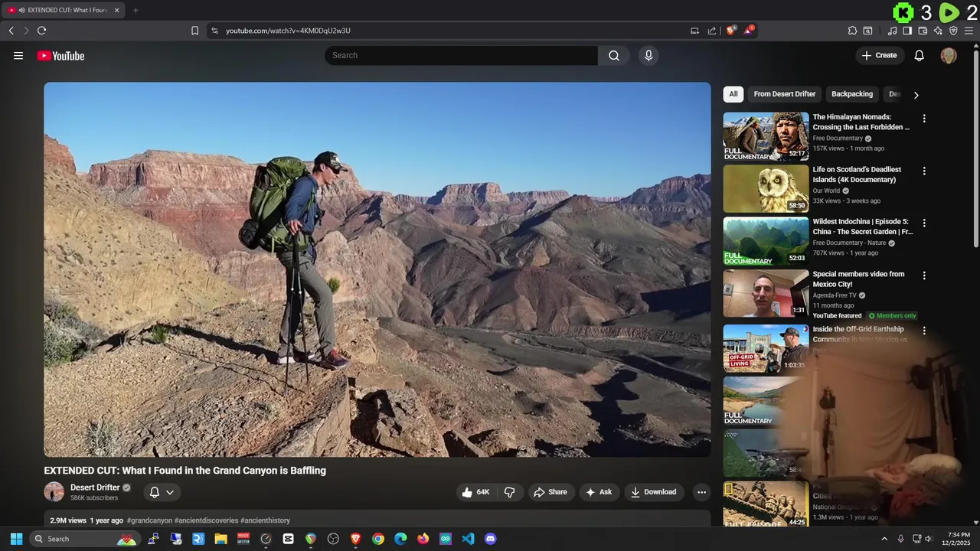
Task: Click the page vertical scrollbar thumb
Action: [975, 148]
